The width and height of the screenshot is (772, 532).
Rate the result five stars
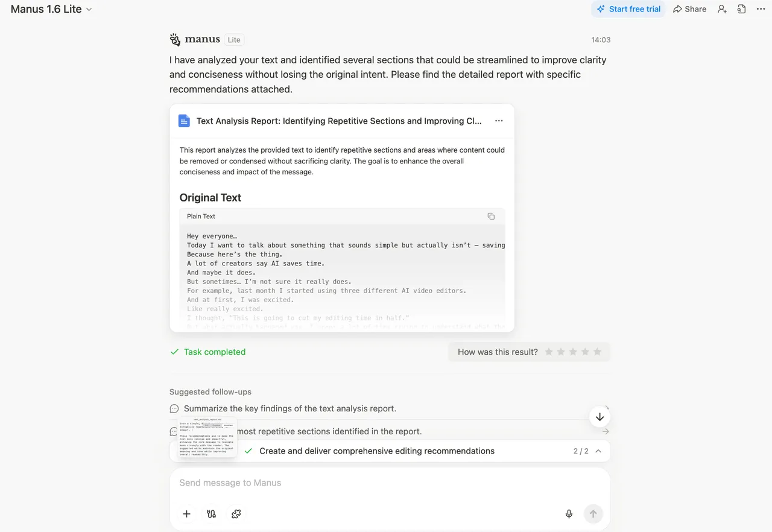597,352
